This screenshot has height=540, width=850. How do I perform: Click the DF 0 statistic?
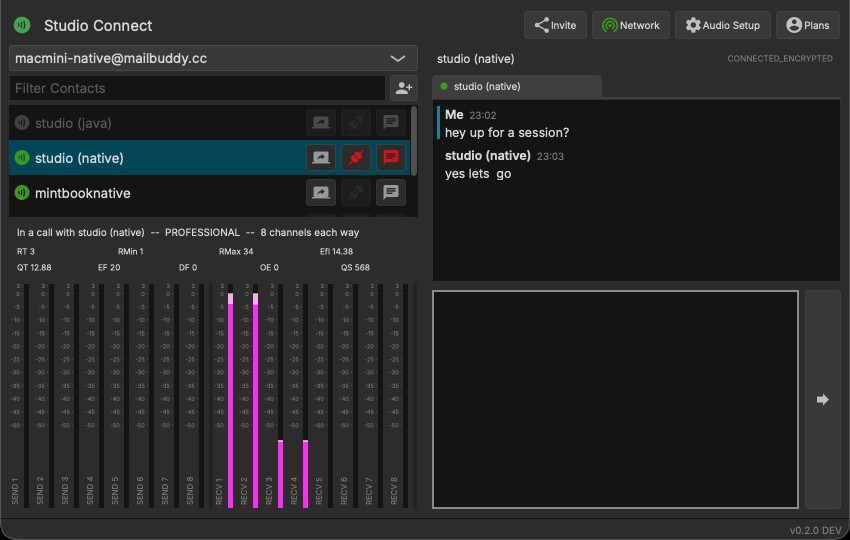click(x=188, y=268)
